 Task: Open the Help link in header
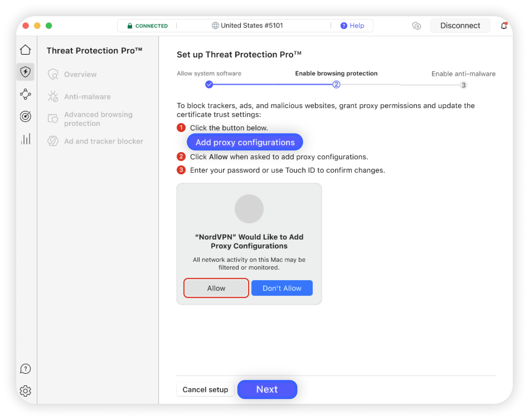tap(352, 25)
